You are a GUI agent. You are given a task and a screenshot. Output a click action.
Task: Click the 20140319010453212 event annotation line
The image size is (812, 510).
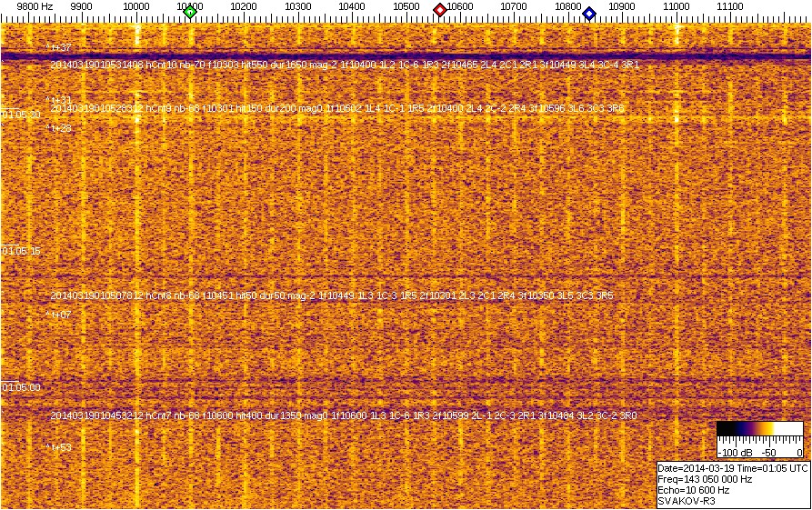pyautogui.click(x=343, y=415)
